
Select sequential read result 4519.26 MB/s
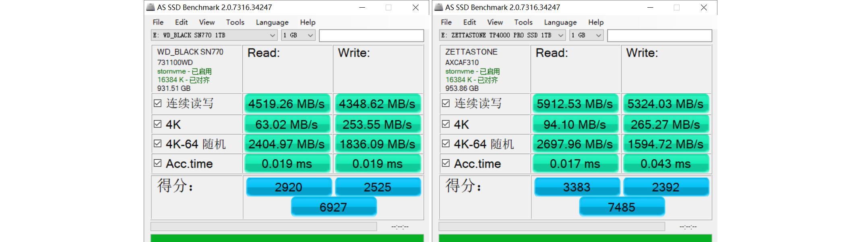point(287,104)
